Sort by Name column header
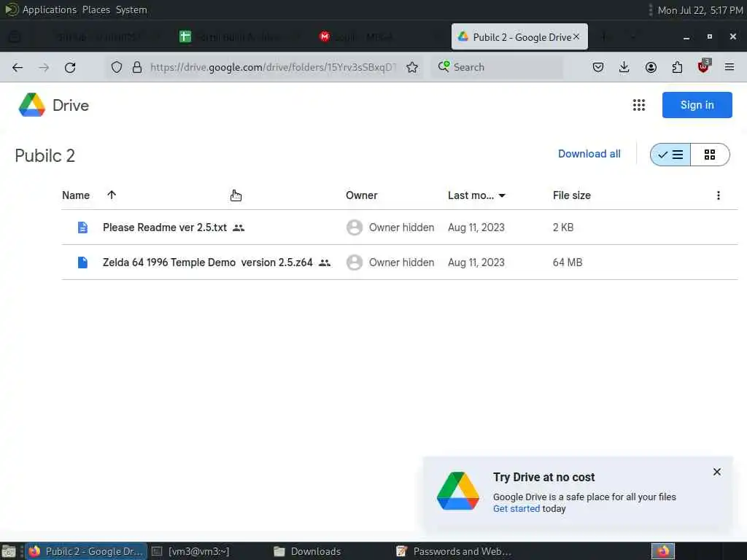 [76, 195]
